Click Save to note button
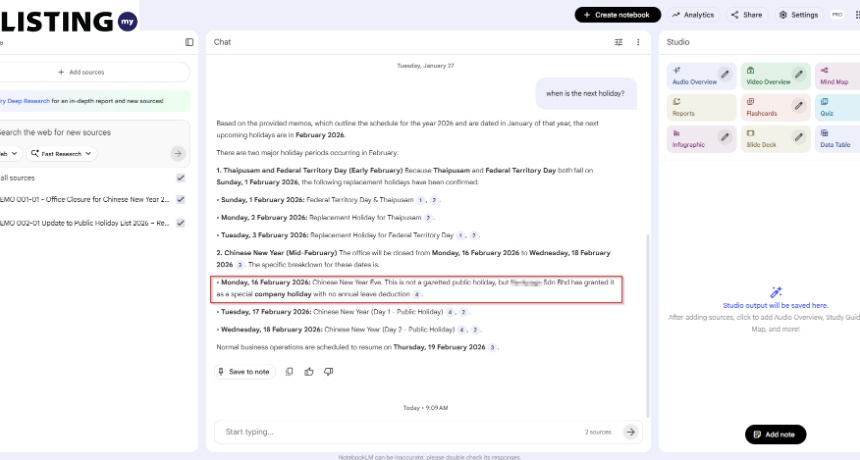This screenshot has height=460, width=860. [245, 372]
